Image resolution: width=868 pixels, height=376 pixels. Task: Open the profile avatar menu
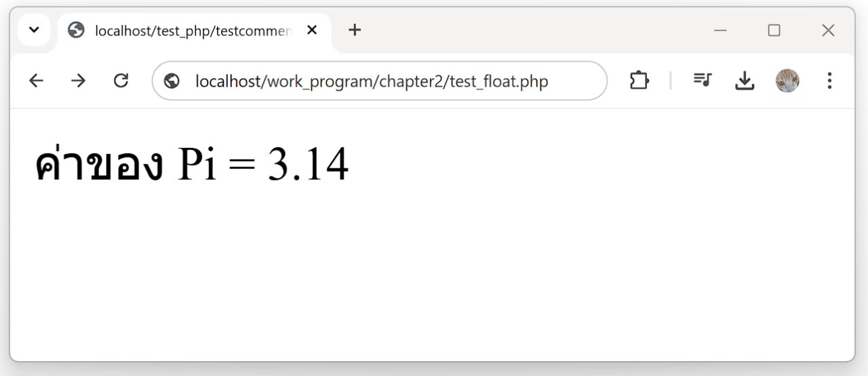coord(787,81)
